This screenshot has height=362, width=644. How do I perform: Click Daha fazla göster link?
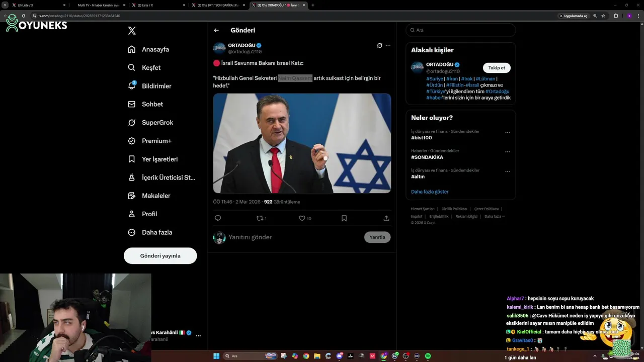tap(430, 192)
